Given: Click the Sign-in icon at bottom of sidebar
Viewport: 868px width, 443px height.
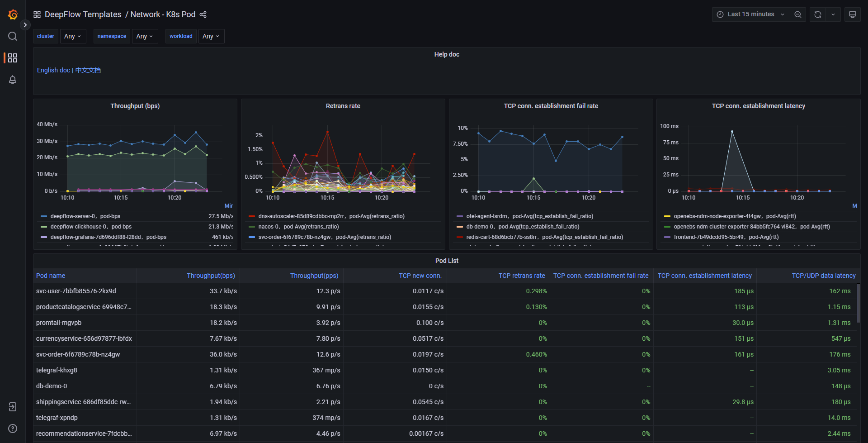Looking at the screenshot, I should [13, 407].
